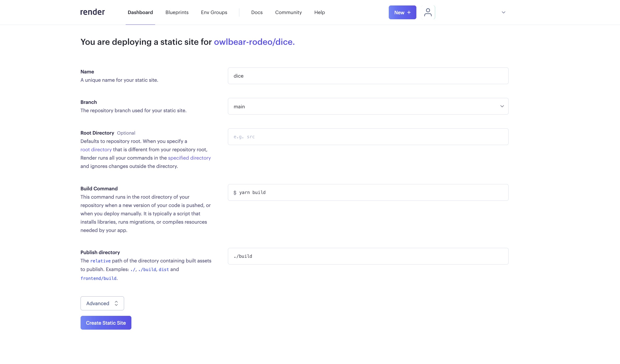
Task: Open the Docs link
Action: pyautogui.click(x=257, y=12)
